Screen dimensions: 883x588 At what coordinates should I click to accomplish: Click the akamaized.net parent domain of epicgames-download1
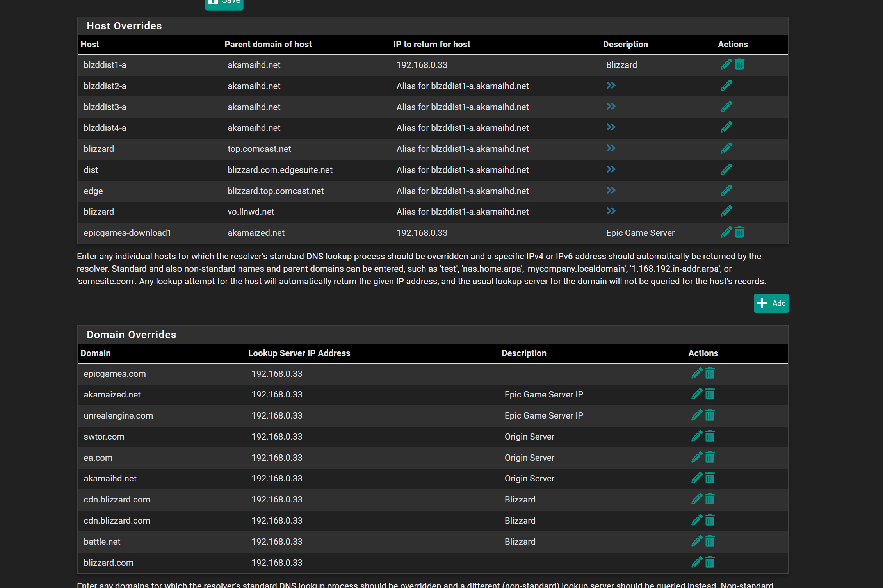coord(256,233)
